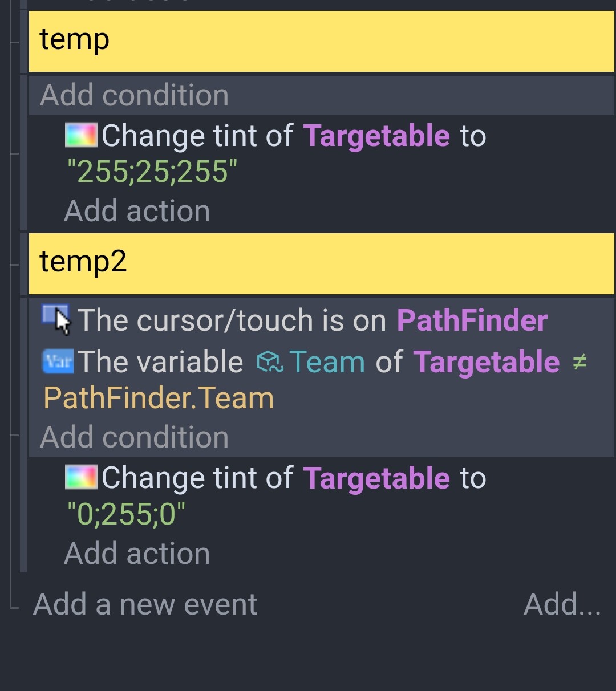This screenshot has width=616, height=691.
Task: Edit the "255;25;255" tint color value
Action: 152,172
